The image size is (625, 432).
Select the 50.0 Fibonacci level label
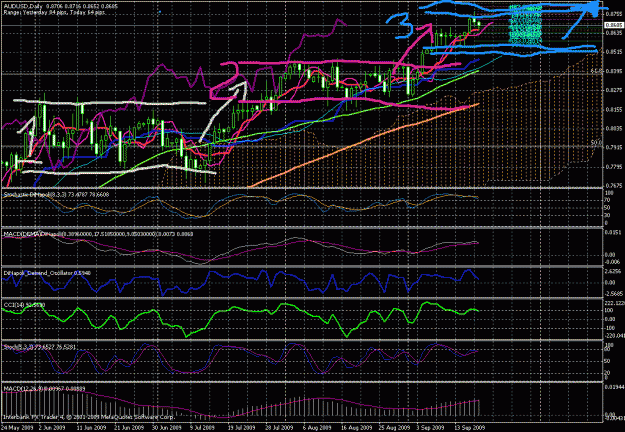(x=596, y=142)
